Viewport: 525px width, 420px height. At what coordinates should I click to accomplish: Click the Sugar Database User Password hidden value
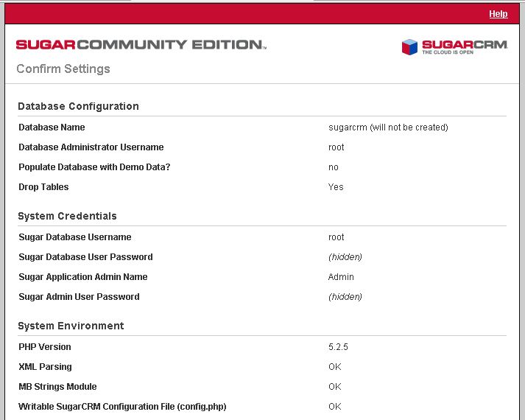pyautogui.click(x=345, y=257)
